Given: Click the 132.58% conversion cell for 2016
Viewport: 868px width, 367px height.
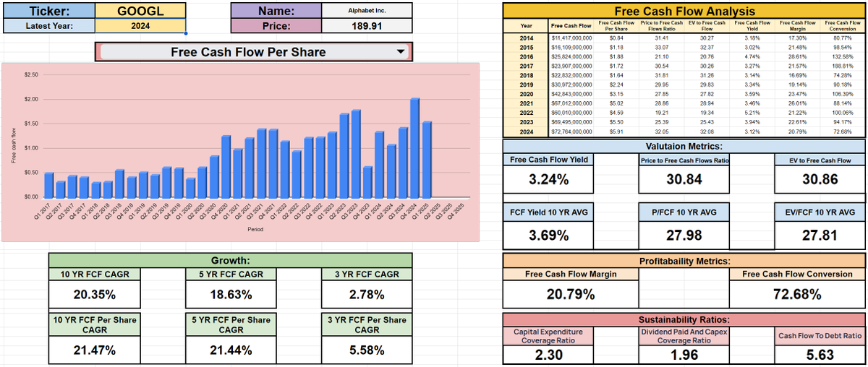Looking at the screenshot, I should (x=842, y=56).
